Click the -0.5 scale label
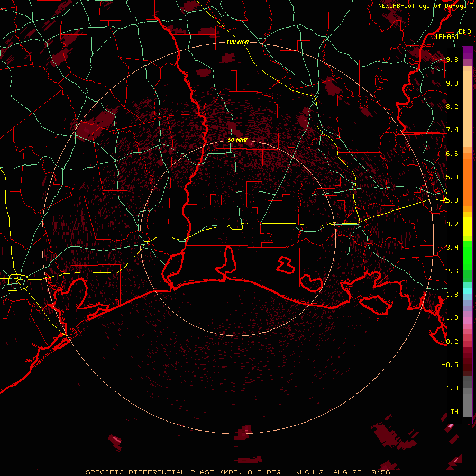Image resolution: width=476 pixels, height=476 pixels. [450, 364]
